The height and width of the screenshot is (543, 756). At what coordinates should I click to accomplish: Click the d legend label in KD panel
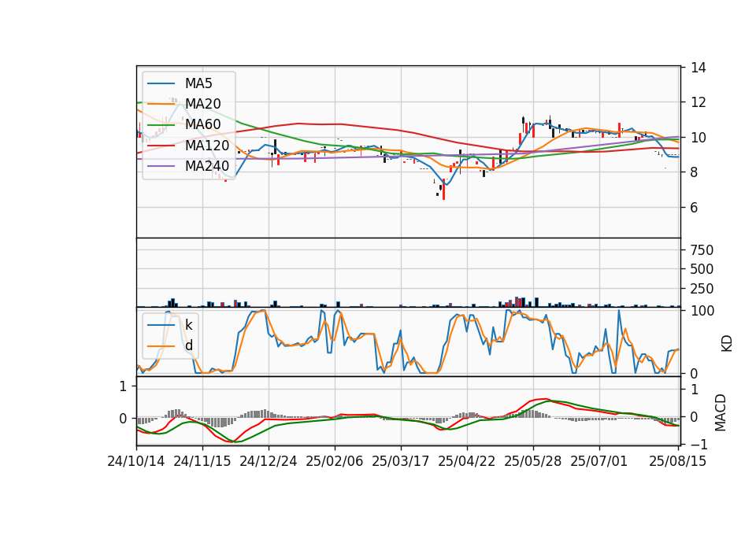188,345
